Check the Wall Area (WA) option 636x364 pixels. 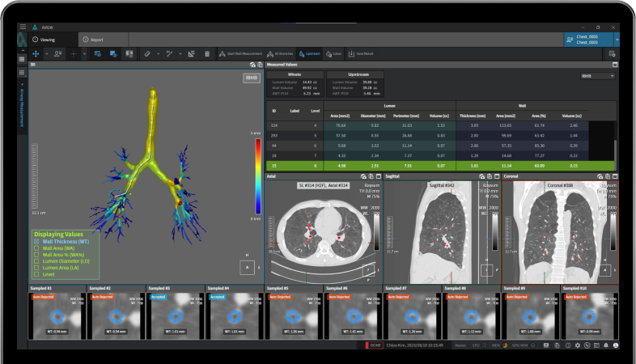point(36,248)
